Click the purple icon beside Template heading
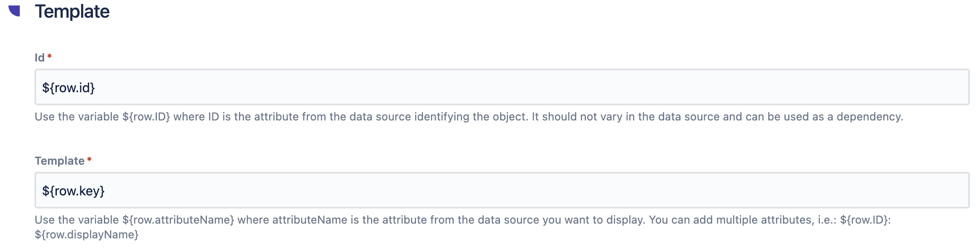This screenshot has height=251, width=980. pyautogui.click(x=15, y=11)
